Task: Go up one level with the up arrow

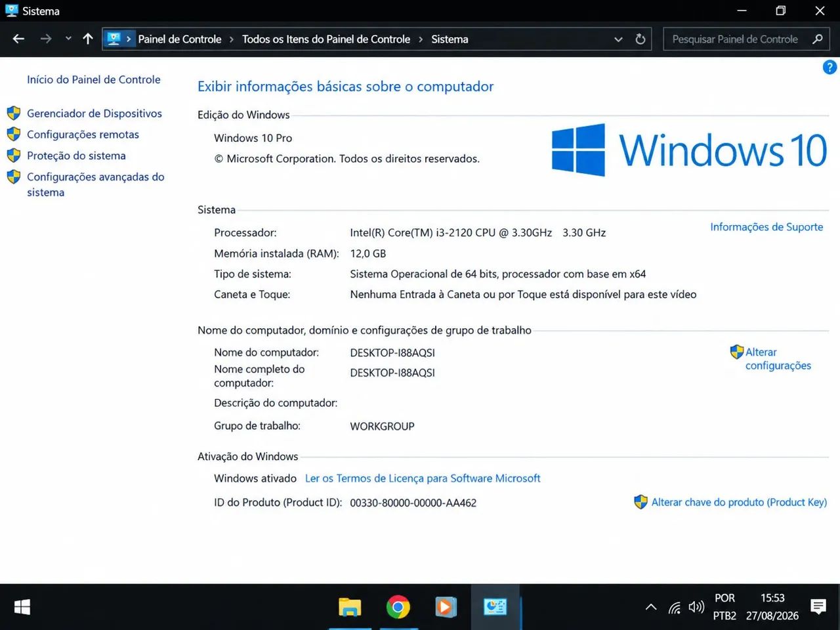Action: pos(88,39)
